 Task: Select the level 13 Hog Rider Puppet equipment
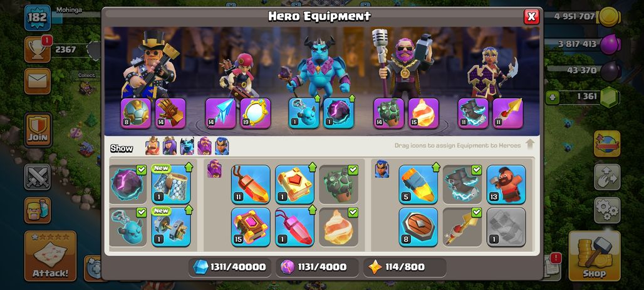pos(506,184)
